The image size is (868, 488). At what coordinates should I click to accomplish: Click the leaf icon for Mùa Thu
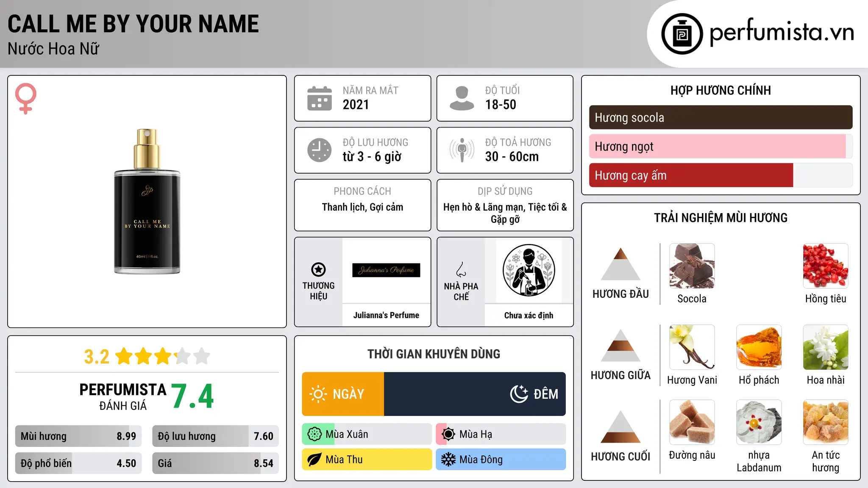click(314, 460)
